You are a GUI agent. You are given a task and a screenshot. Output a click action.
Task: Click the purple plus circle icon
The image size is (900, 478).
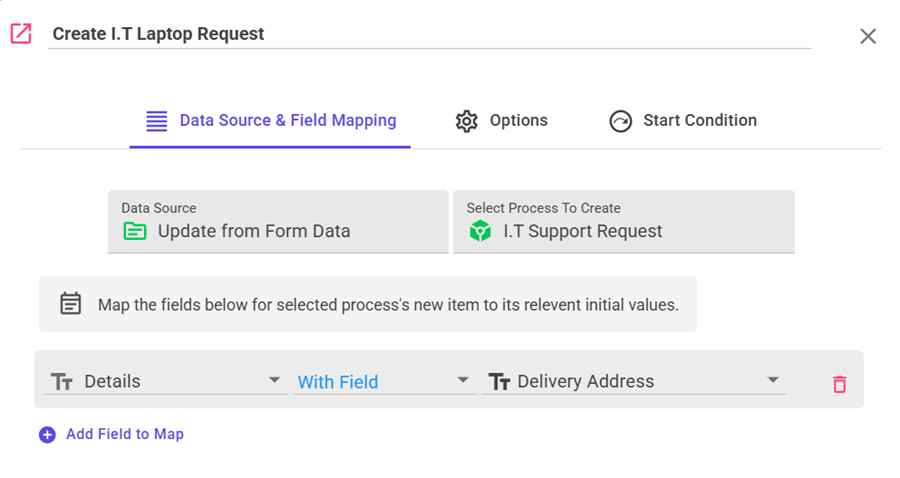[x=47, y=435]
